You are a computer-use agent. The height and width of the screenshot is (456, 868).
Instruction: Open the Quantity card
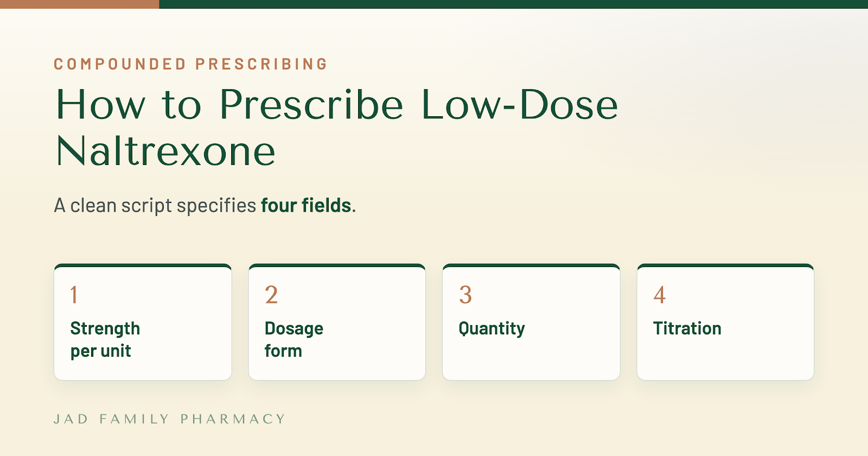[531, 322]
